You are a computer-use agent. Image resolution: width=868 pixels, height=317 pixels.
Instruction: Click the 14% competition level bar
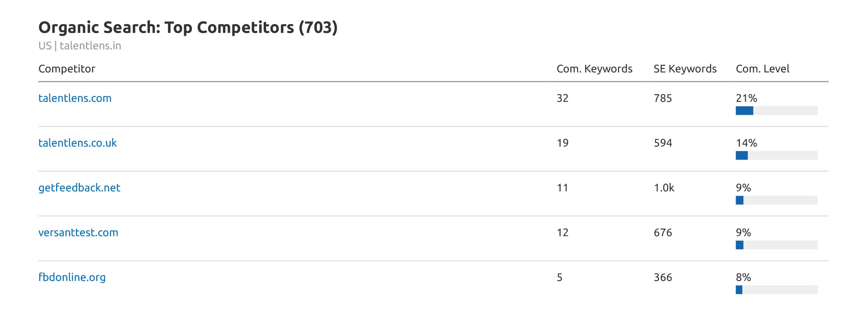[776, 156]
